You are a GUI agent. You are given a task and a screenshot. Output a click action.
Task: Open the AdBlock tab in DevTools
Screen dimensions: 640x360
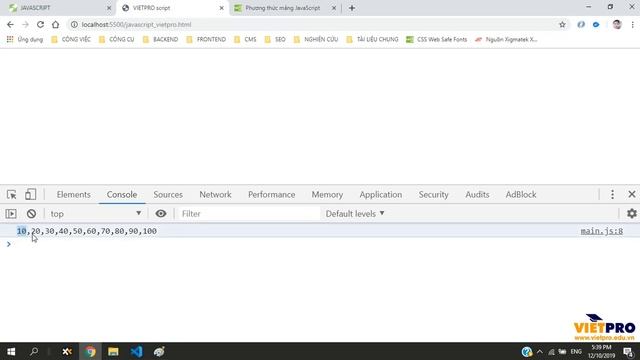pyautogui.click(x=521, y=195)
